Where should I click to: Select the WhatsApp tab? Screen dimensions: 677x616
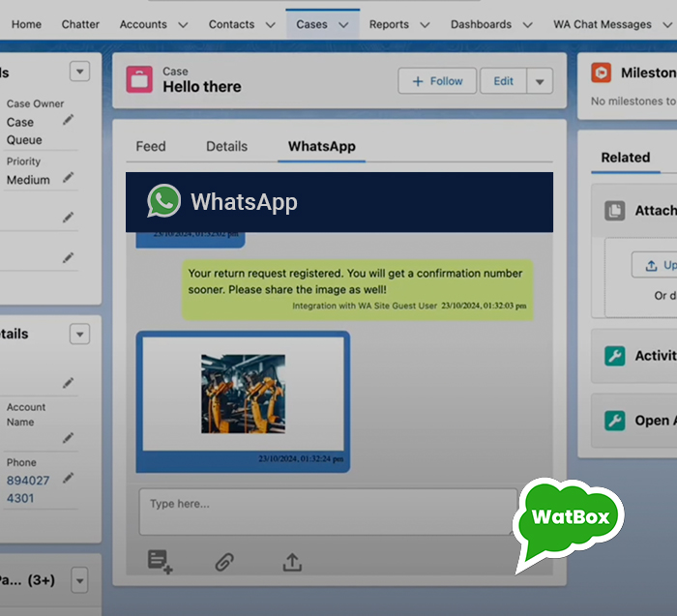coord(322,146)
